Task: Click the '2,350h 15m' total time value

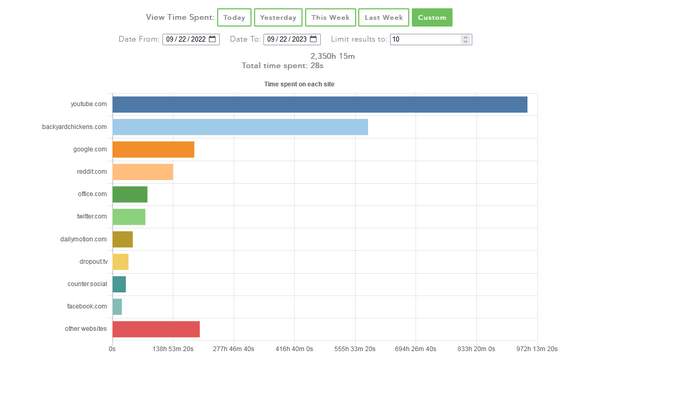Action: (x=333, y=56)
